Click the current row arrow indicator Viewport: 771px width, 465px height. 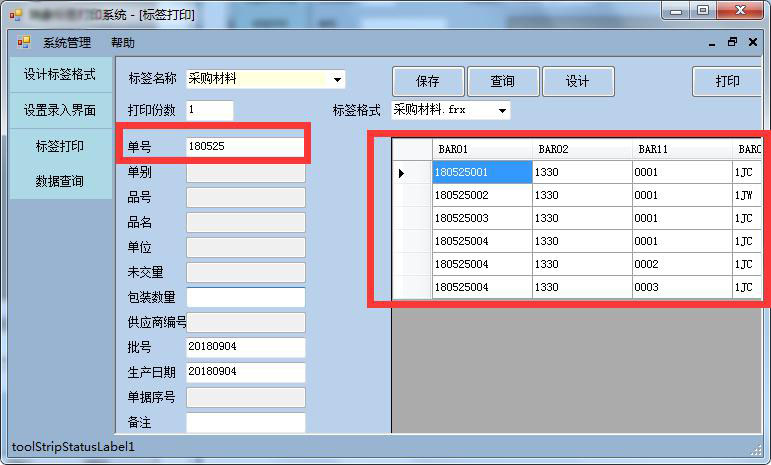tap(402, 173)
